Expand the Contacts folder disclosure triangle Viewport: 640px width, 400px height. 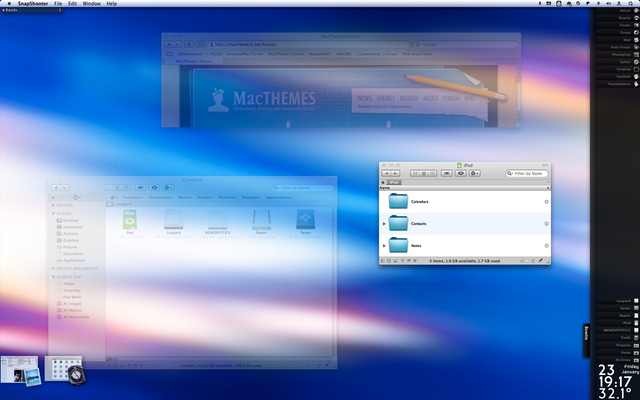(384, 224)
